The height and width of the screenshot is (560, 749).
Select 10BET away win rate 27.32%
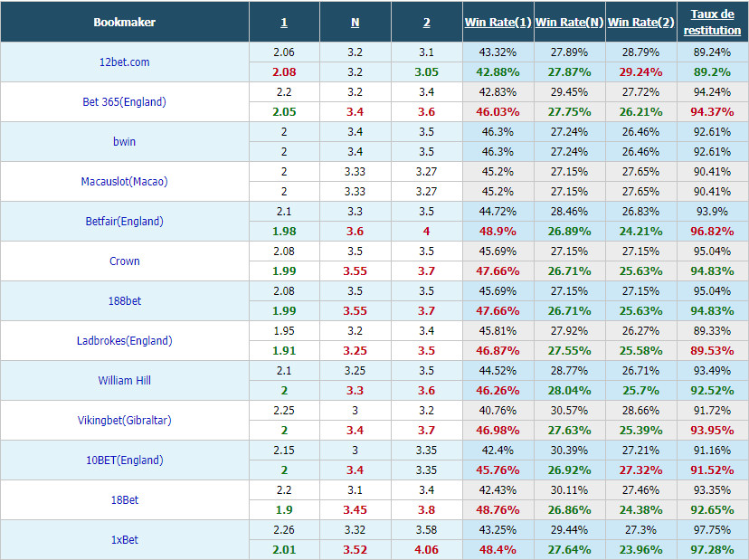click(x=640, y=470)
